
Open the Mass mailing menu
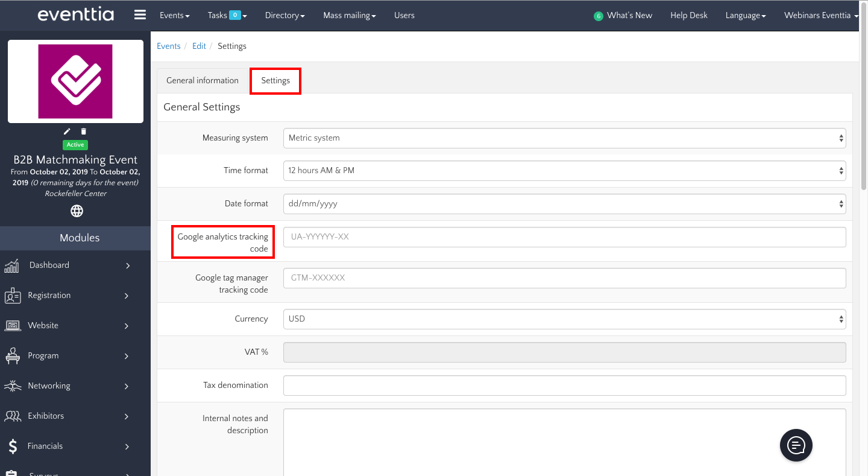(x=349, y=16)
